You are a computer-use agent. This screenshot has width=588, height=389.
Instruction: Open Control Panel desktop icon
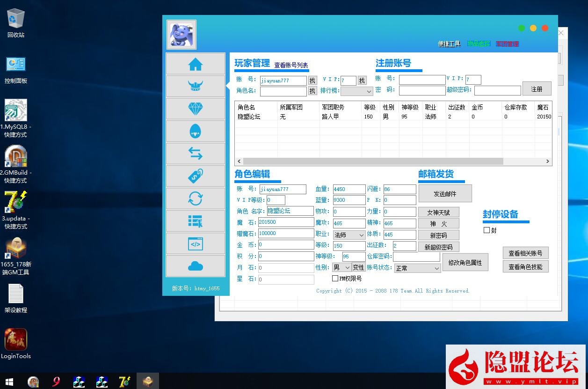point(16,69)
